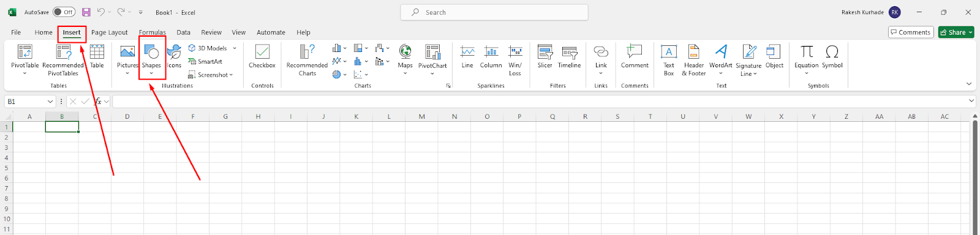Insert a SmartArt graphic
Screen dimensions: 980x235
(206, 62)
